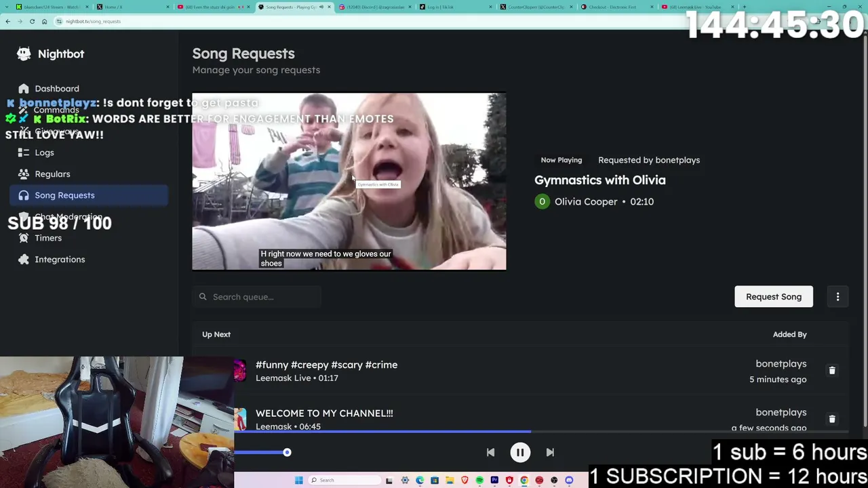Open Microsoft Store from the taskbar

point(435,481)
